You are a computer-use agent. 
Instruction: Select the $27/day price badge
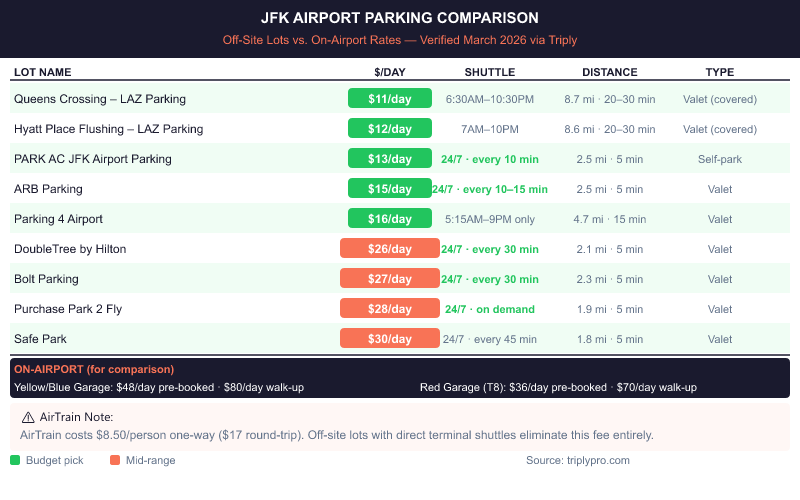pos(390,279)
